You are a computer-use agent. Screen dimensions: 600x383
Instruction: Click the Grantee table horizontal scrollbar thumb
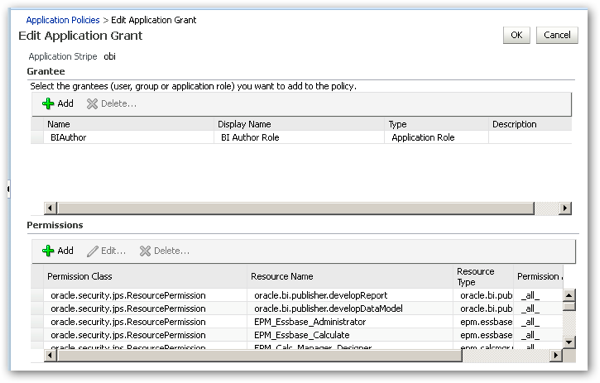tap(295, 208)
